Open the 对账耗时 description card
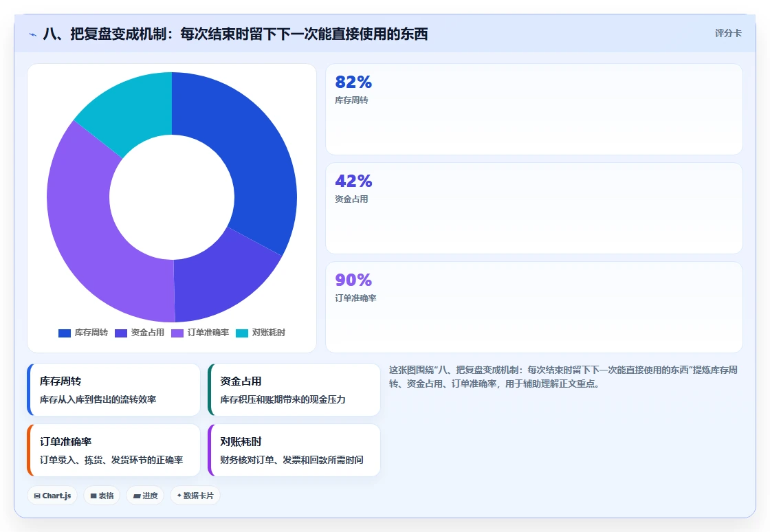 pyautogui.click(x=294, y=450)
